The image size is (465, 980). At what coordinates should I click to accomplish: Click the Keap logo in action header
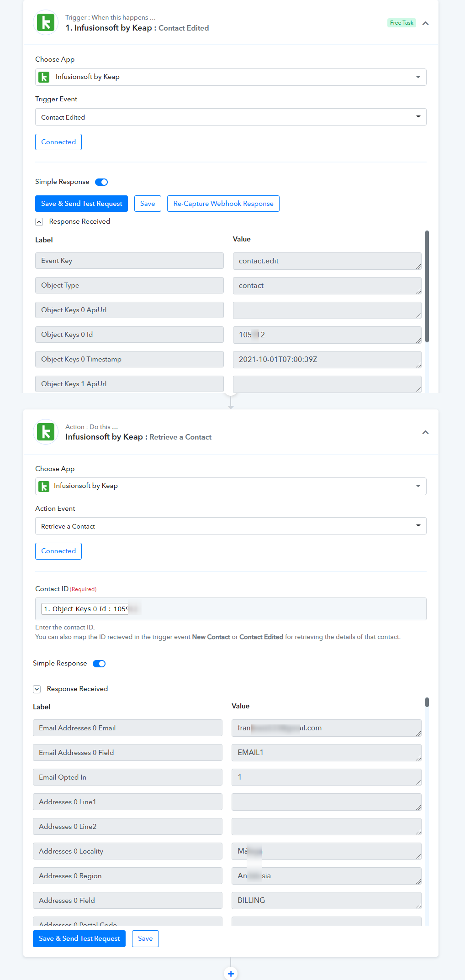46,432
